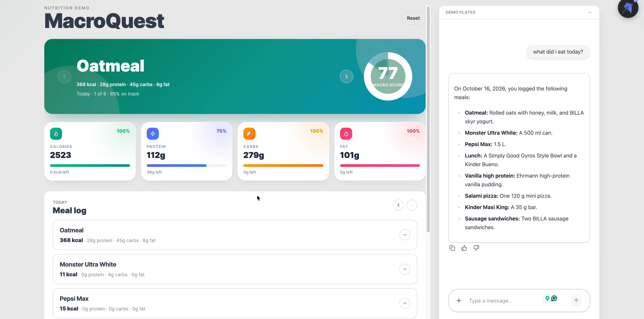Click 'Sausage sandwiches:' in chat response
Image resolution: width=644 pixels, height=319 pixels.
492,219
